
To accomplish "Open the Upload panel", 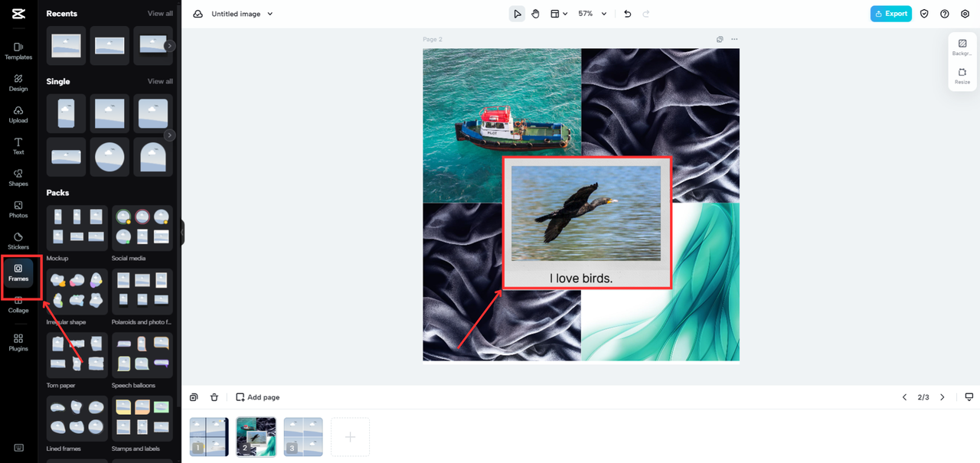I will pos(18,115).
